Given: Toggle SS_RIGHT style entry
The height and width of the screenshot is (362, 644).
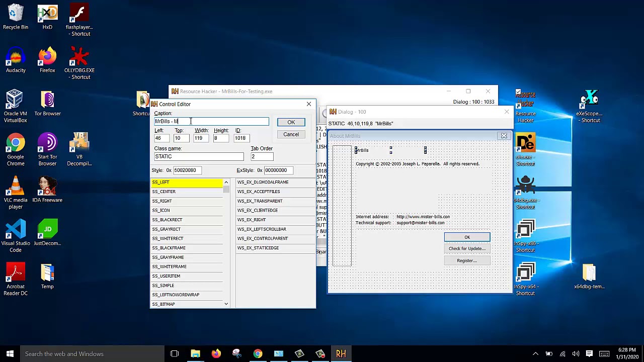Looking at the screenshot, I should (187, 201).
